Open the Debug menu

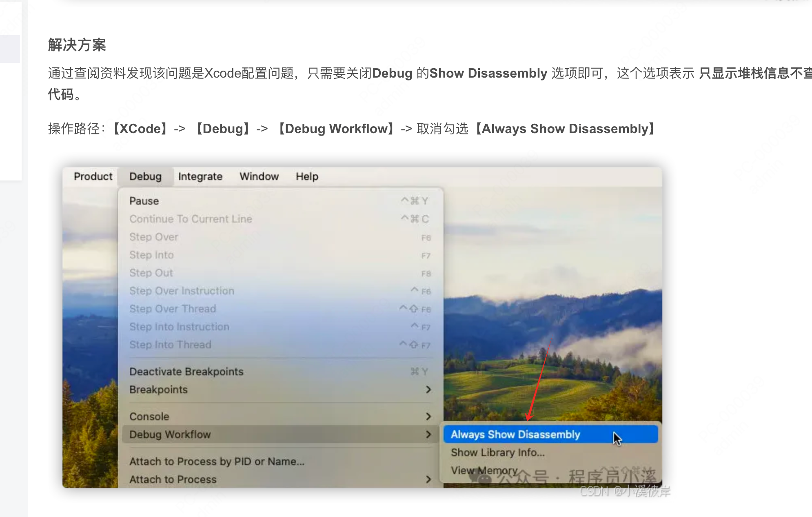(145, 176)
